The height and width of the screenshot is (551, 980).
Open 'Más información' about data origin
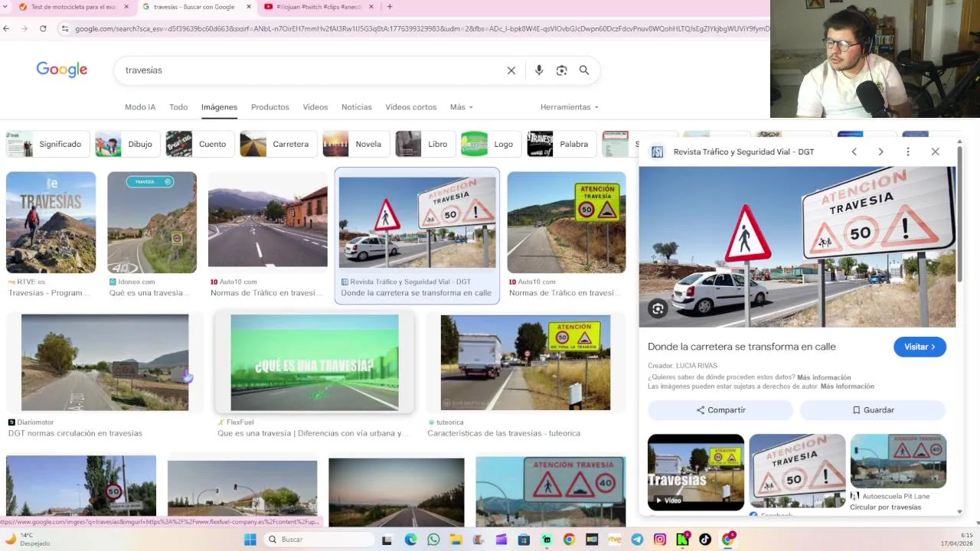click(824, 377)
